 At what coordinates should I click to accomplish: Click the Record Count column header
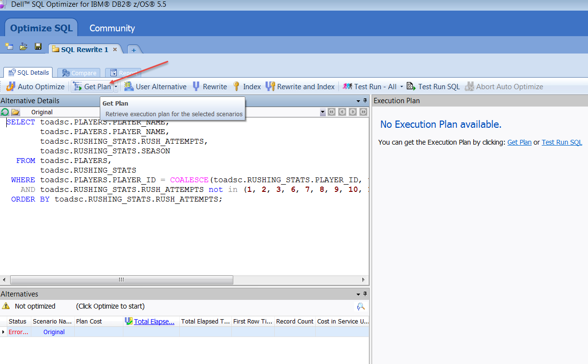294,322
